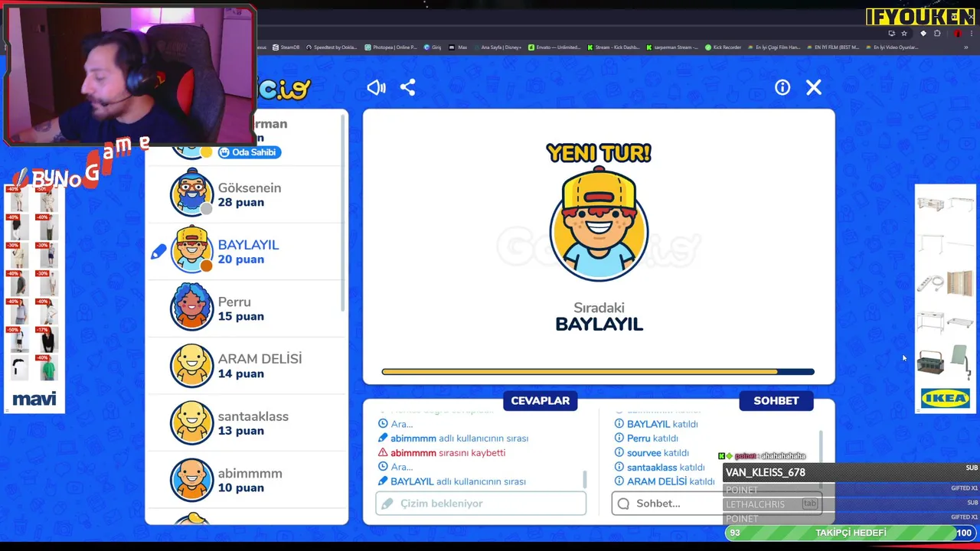Screen dimensions: 980x551
Task: Open the En İyi Çizgi Film bookmark
Action: tap(773, 47)
